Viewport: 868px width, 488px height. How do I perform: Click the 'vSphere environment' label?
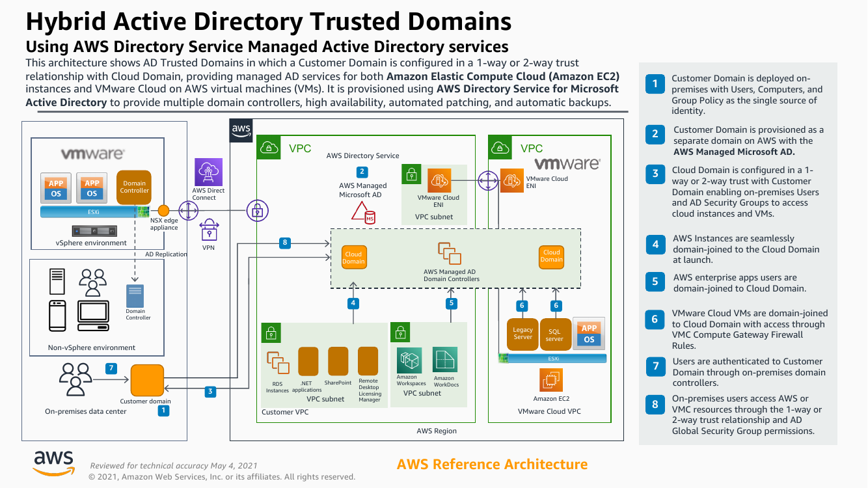[x=92, y=243]
